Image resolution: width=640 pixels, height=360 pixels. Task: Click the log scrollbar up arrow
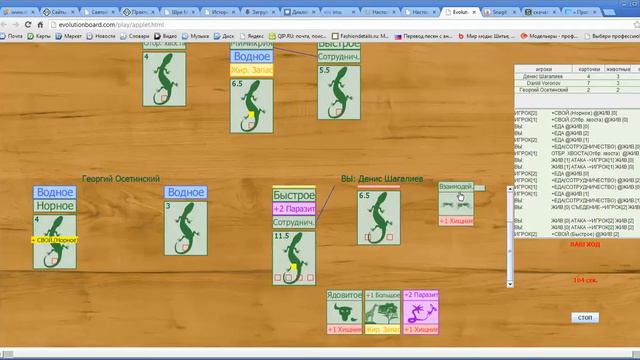tap(510, 189)
